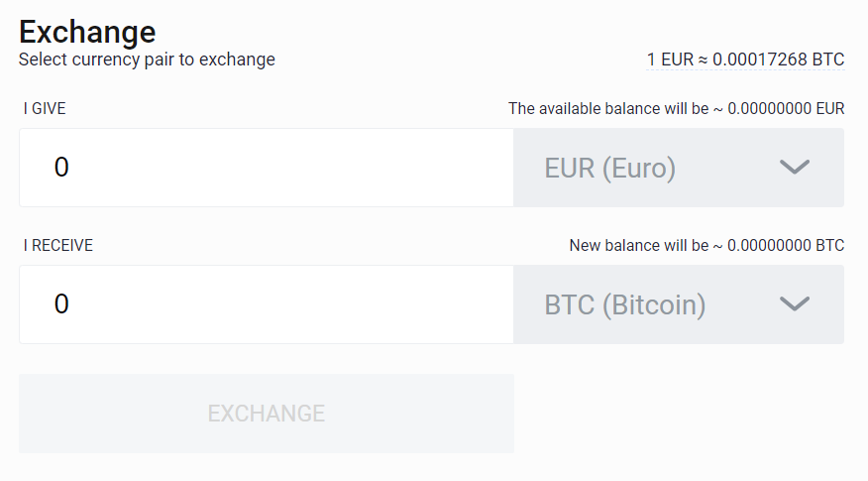This screenshot has width=868, height=481.
Task: Click the Exchange page heading
Action: (x=87, y=32)
